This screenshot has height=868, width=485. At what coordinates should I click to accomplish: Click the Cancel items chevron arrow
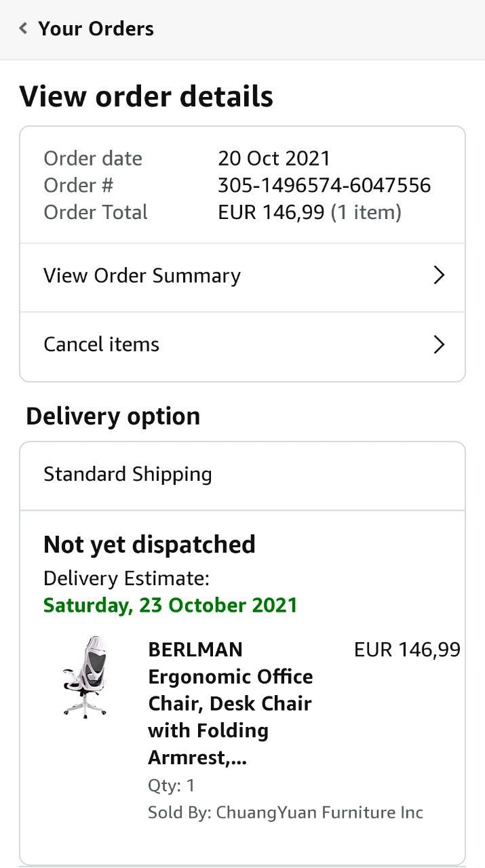point(439,344)
